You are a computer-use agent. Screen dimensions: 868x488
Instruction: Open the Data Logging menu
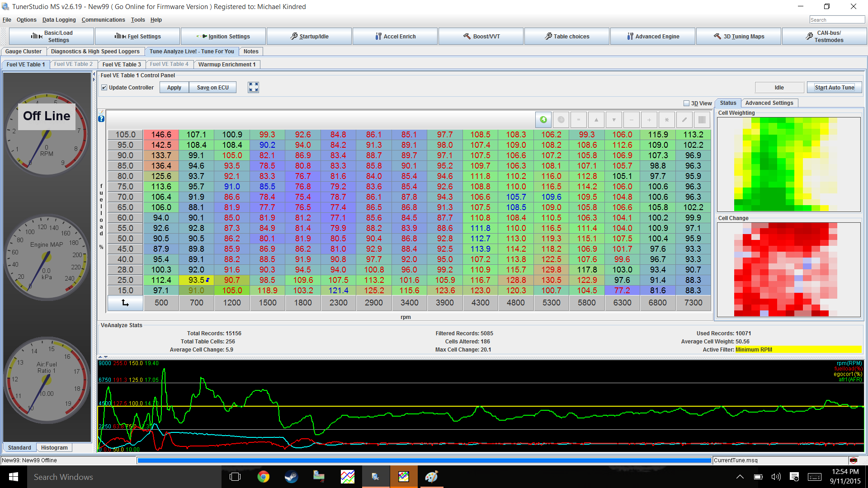click(59, 20)
